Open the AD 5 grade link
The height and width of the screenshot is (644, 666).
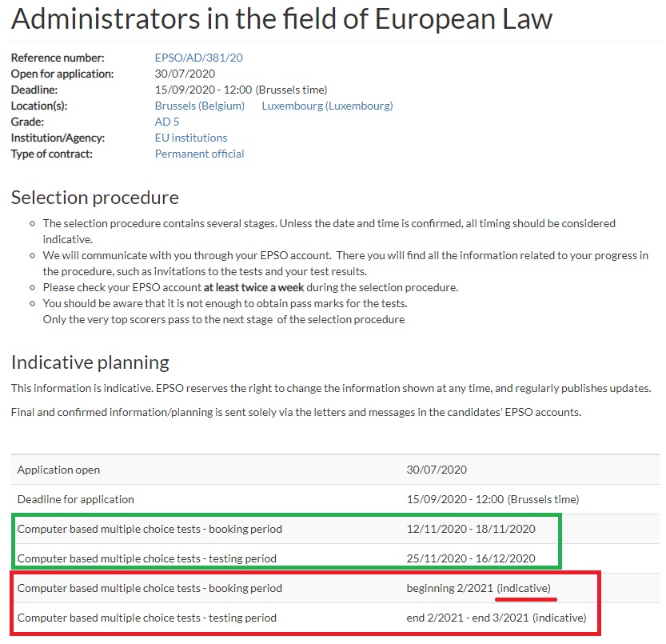coord(167,122)
